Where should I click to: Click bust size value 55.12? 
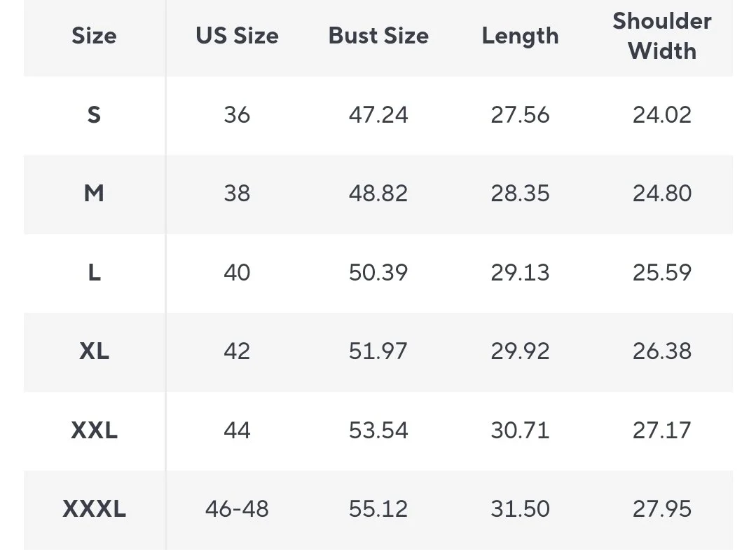pyautogui.click(x=378, y=508)
